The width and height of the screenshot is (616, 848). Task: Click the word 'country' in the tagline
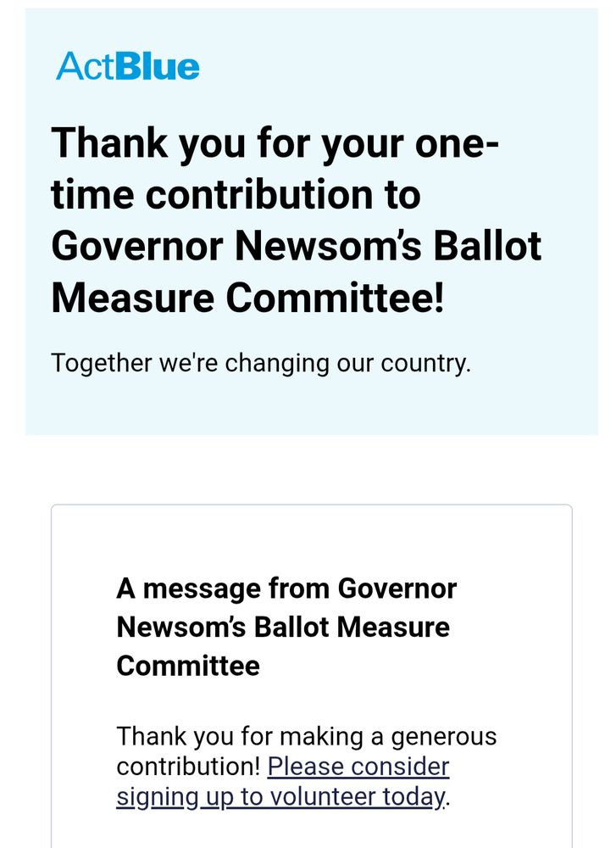[x=423, y=364]
